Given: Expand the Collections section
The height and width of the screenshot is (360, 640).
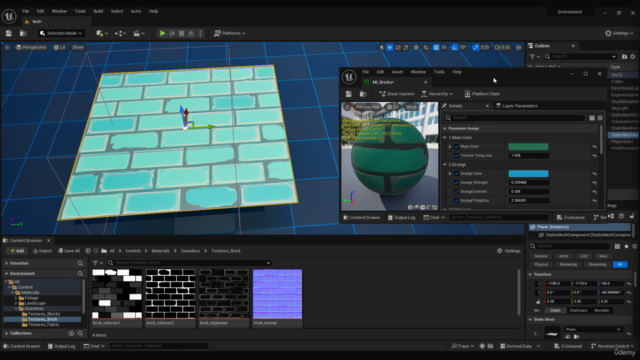Looking at the screenshot, I should click(7, 333).
